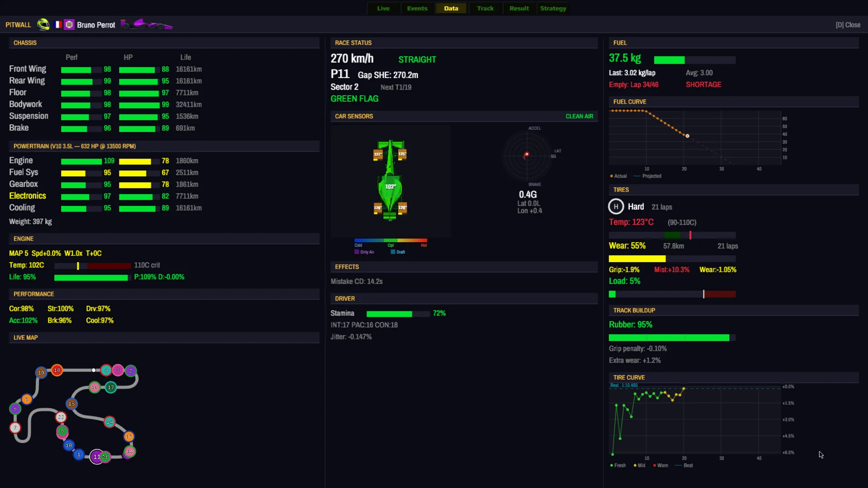Click the Engine powertrain row

coord(104,161)
